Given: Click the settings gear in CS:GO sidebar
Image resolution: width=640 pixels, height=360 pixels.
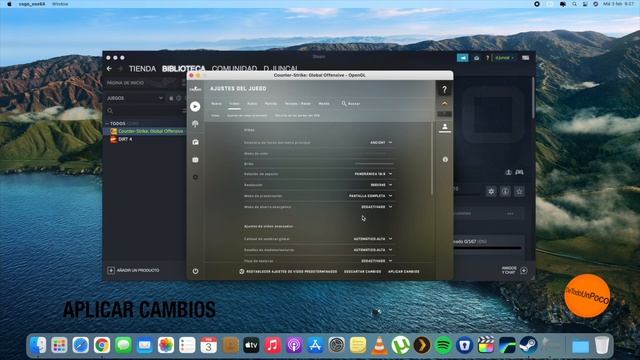Looking at the screenshot, I should (195, 177).
